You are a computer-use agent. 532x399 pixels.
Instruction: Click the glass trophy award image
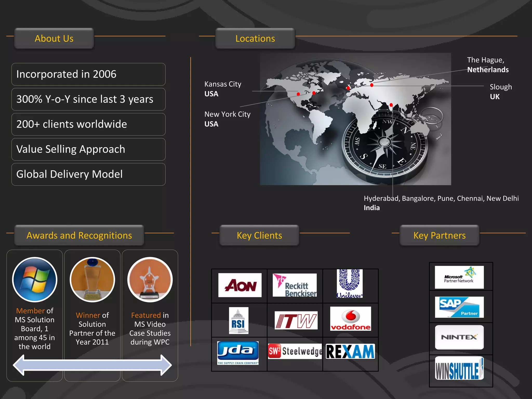92,280
